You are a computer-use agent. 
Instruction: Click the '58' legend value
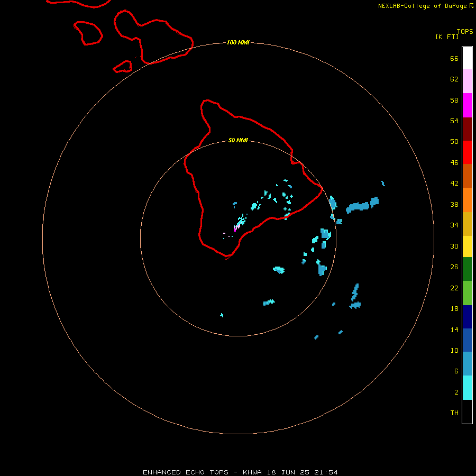tap(454, 100)
